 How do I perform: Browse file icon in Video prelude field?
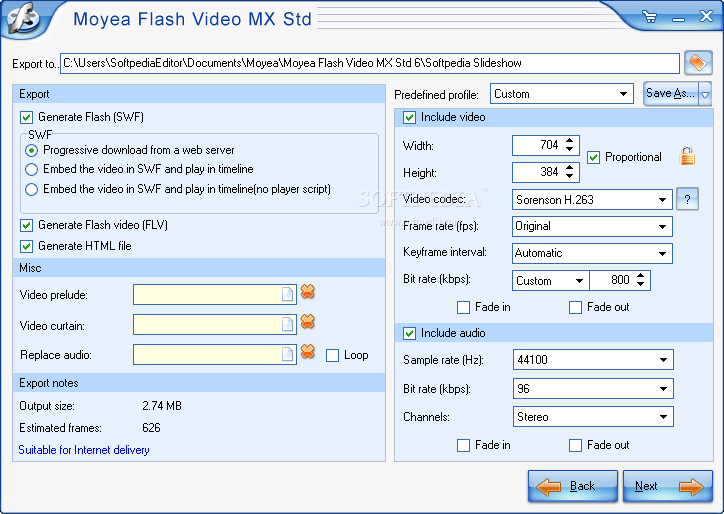click(287, 294)
